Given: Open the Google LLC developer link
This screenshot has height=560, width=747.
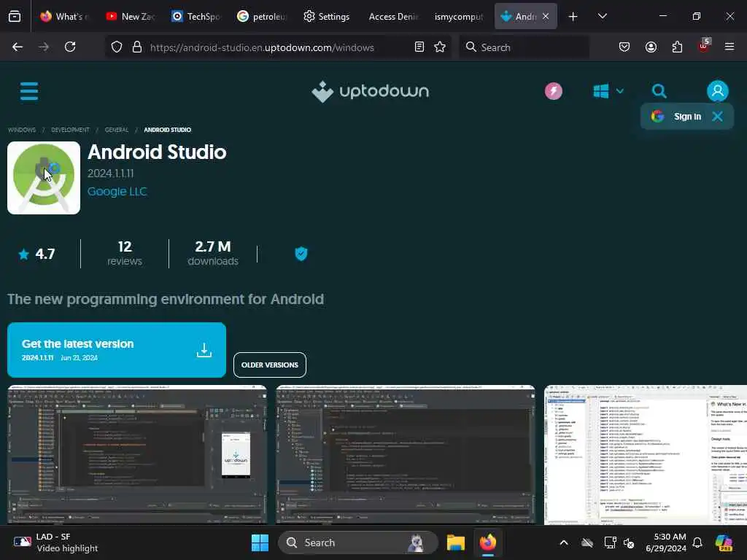Looking at the screenshot, I should point(117,192).
